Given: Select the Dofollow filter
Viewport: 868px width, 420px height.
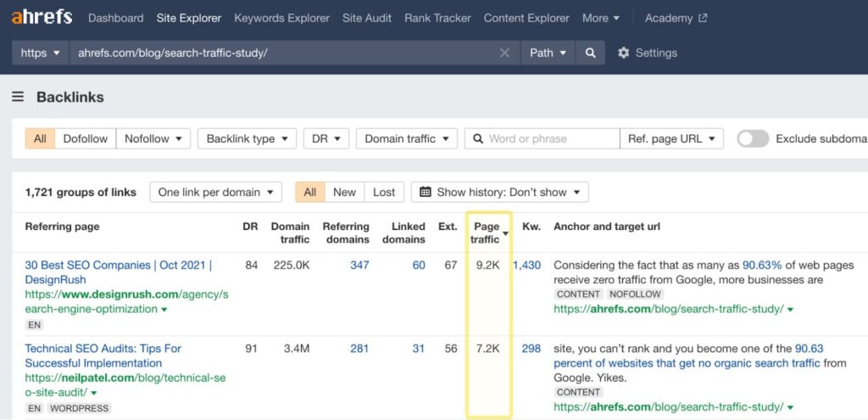Looking at the screenshot, I should 86,138.
